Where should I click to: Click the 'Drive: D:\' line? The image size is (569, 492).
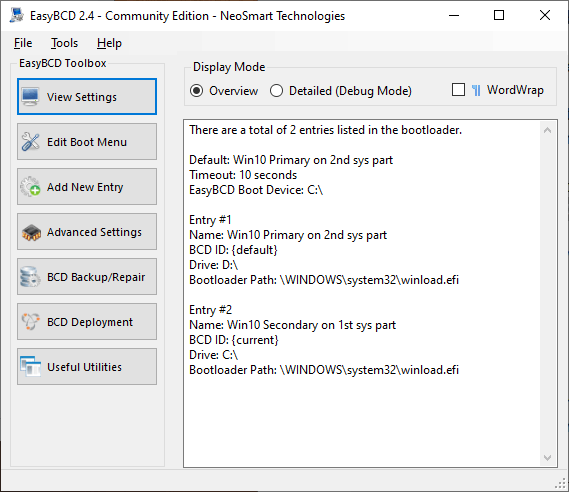point(213,265)
